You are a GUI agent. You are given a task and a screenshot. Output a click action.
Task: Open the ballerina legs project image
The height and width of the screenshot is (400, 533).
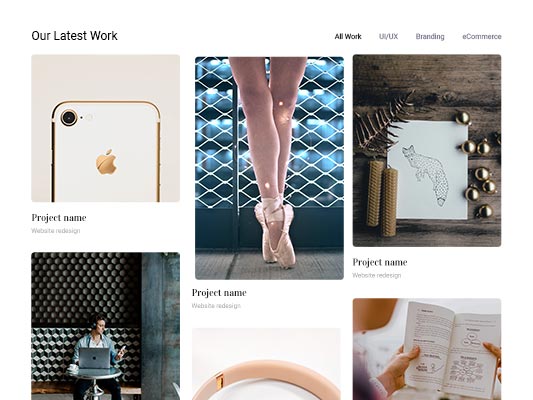(x=269, y=168)
